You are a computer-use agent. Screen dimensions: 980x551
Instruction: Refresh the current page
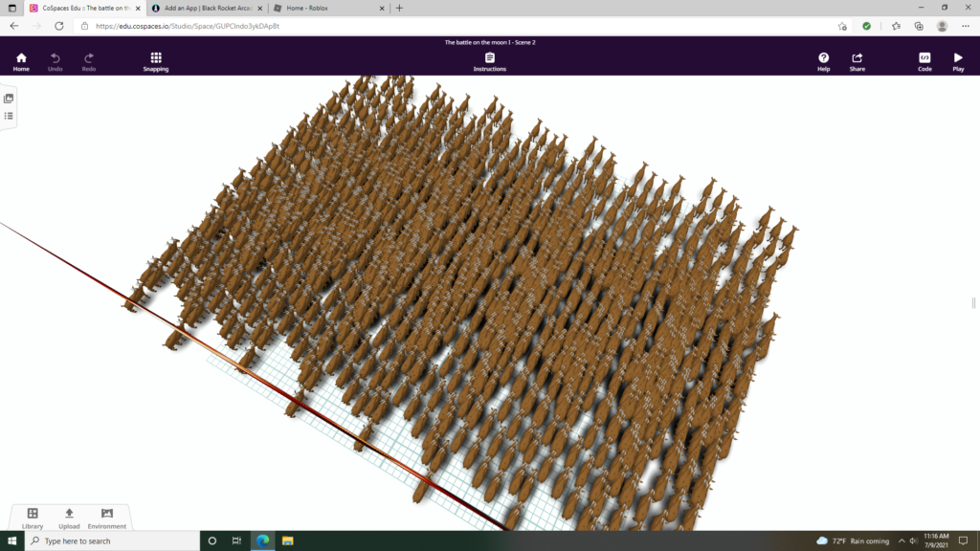(58, 26)
